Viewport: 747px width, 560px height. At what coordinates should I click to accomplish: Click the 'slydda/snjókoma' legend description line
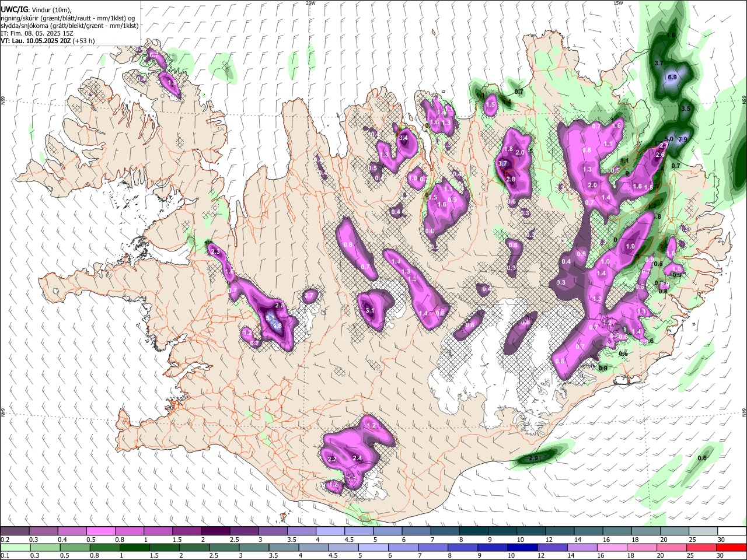tap(69, 26)
